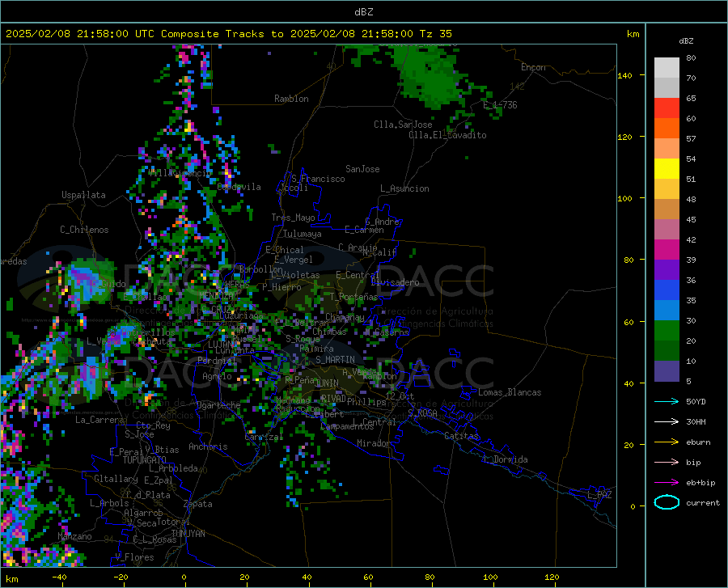Select the 10 dBZ dark green swatch
The width and height of the screenshot is (728, 588).
point(667,351)
